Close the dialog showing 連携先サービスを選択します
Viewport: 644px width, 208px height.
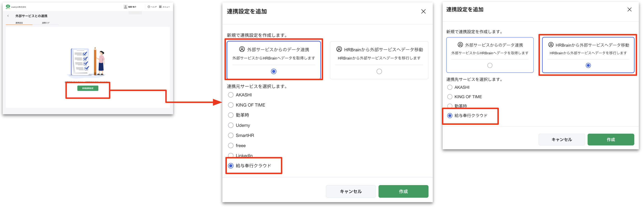pyautogui.click(x=629, y=9)
